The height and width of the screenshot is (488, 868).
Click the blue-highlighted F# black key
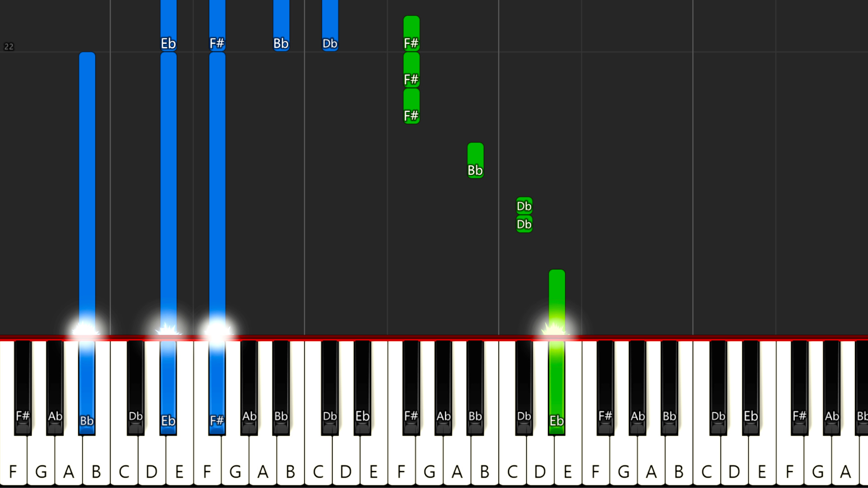click(217, 388)
